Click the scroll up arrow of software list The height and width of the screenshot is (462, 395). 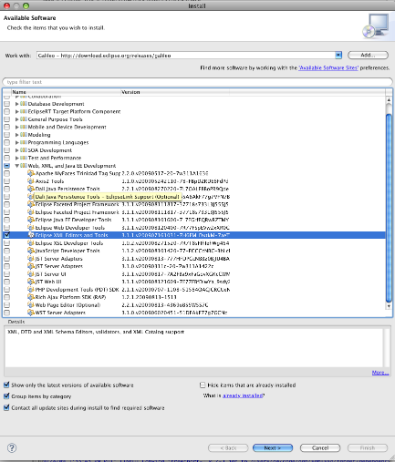[x=389, y=100]
